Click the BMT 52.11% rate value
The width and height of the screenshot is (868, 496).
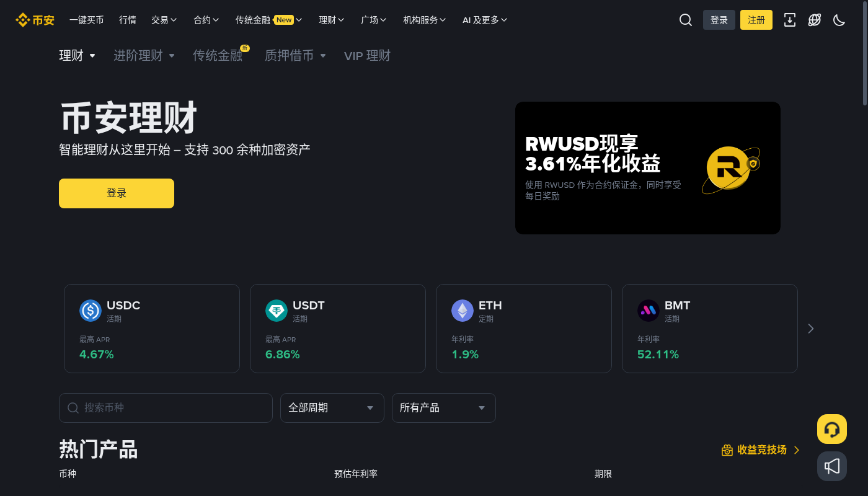658,355
